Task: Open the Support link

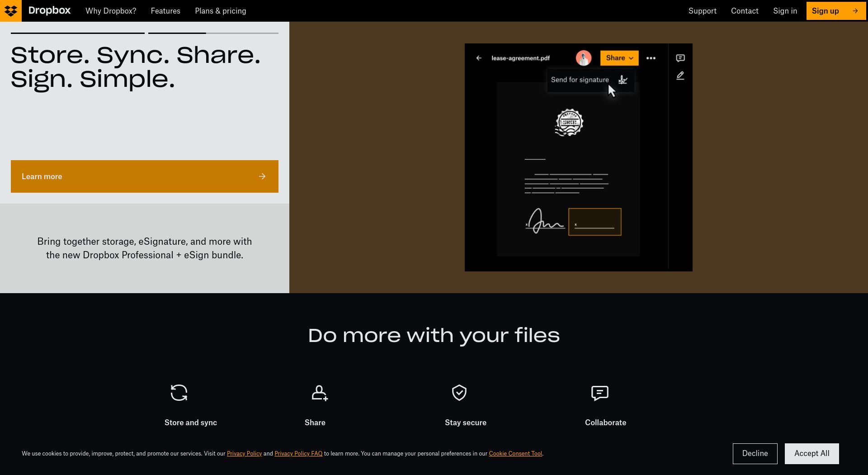Action: click(x=703, y=11)
